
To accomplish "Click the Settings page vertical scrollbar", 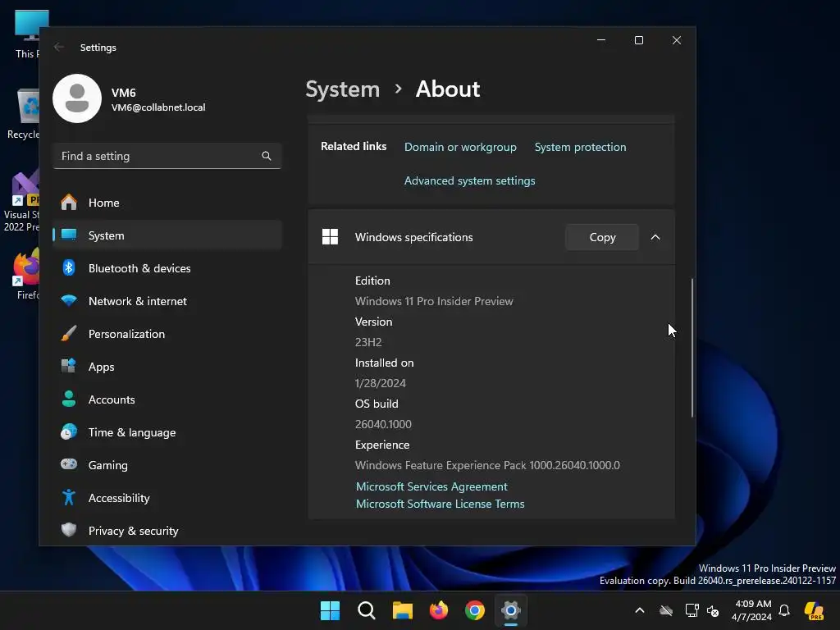I will click(x=692, y=347).
